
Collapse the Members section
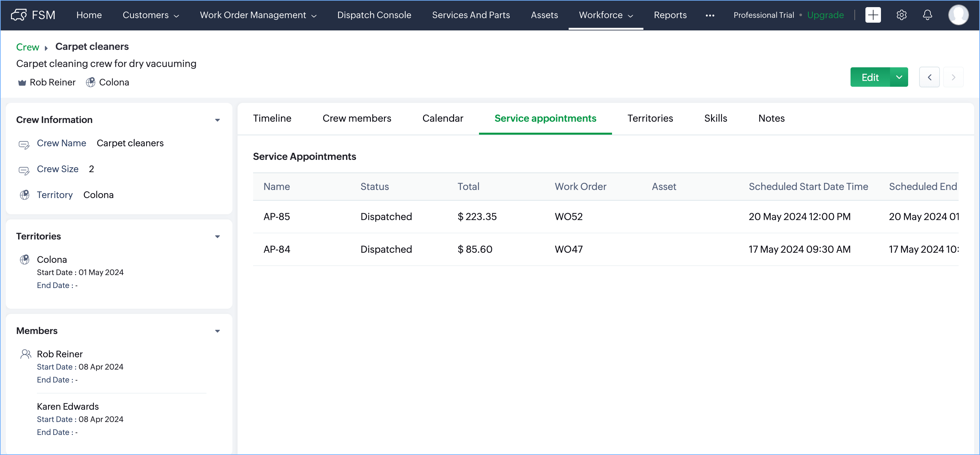217,331
